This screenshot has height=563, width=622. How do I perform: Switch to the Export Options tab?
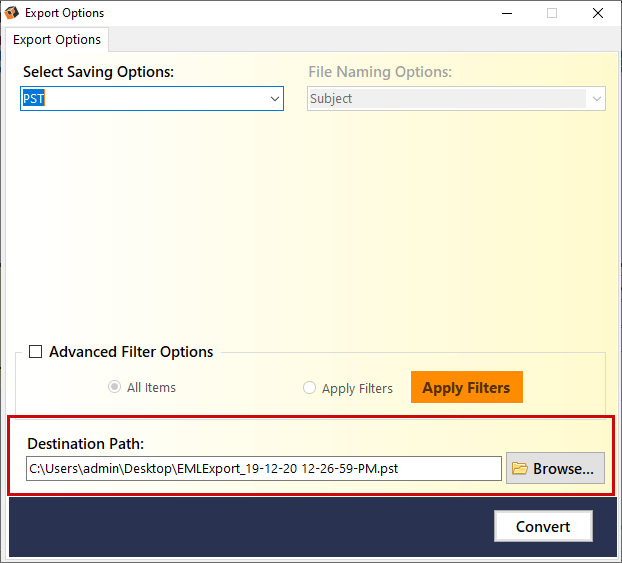point(57,40)
